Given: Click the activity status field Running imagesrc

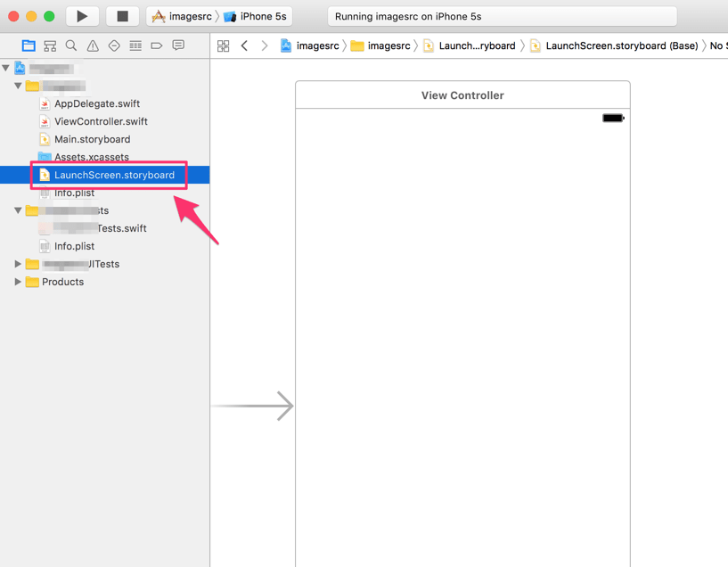Looking at the screenshot, I should click(503, 16).
